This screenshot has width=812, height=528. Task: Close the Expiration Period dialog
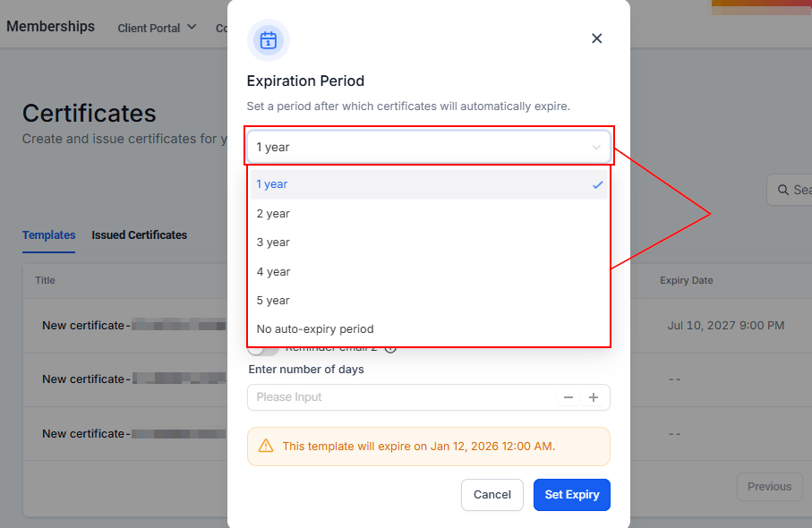pyautogui.click(x=597, y=38)
